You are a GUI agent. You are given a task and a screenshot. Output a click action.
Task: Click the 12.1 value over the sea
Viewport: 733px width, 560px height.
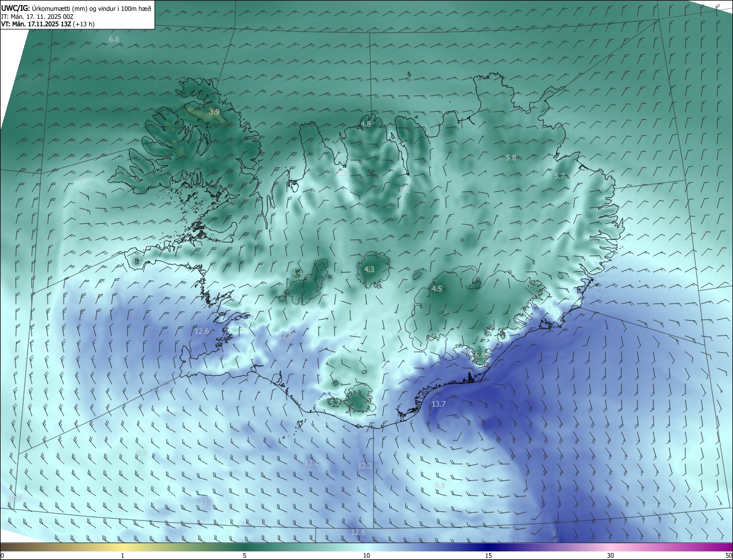point(312,463)
